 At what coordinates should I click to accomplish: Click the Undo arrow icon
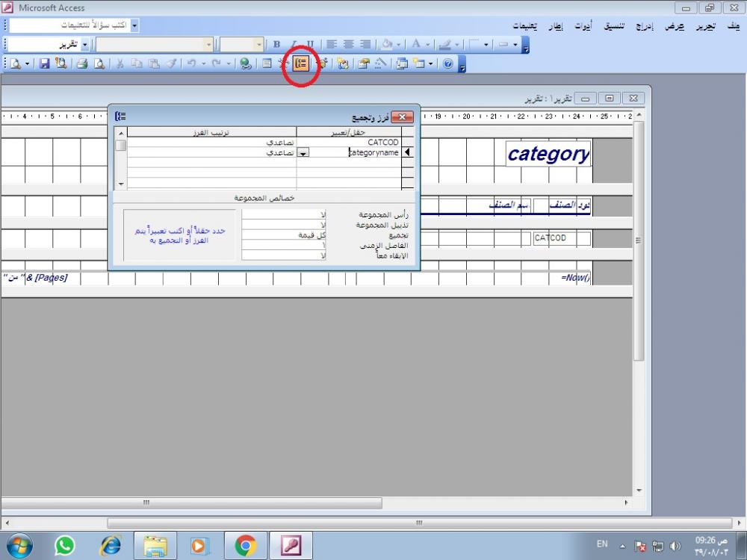(x=191, y=63)
